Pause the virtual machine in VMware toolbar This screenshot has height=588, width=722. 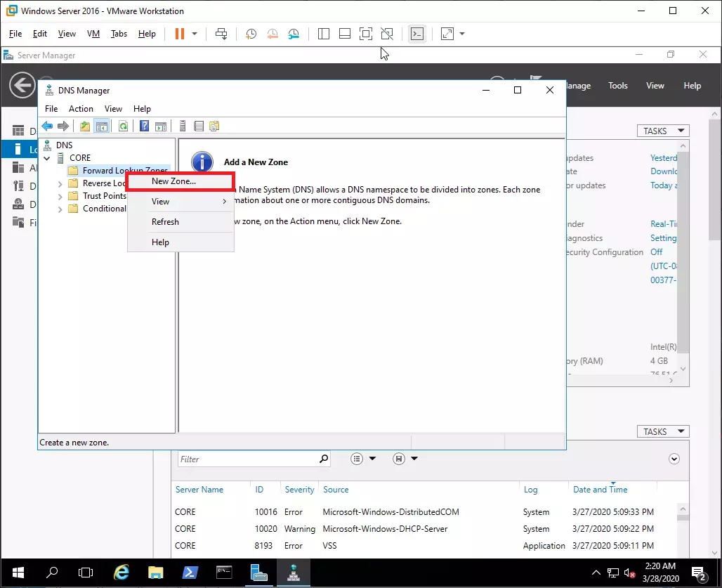tap(180, 34)
